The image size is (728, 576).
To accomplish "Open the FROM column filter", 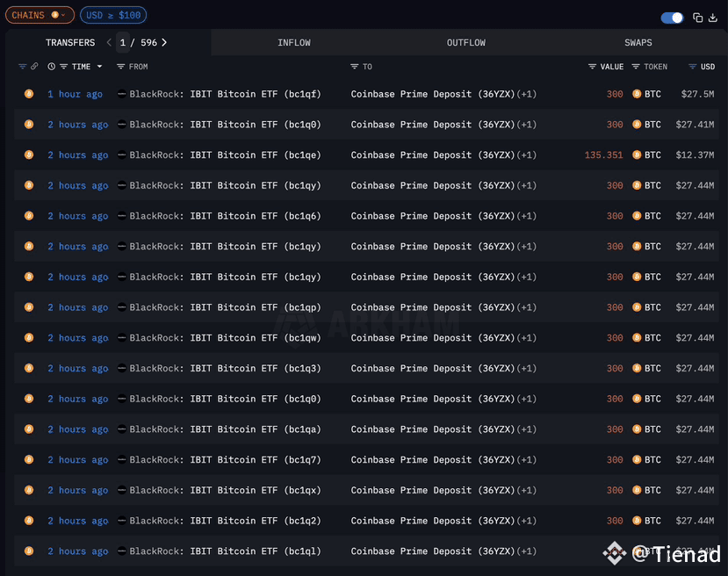I will pos(120,67).
